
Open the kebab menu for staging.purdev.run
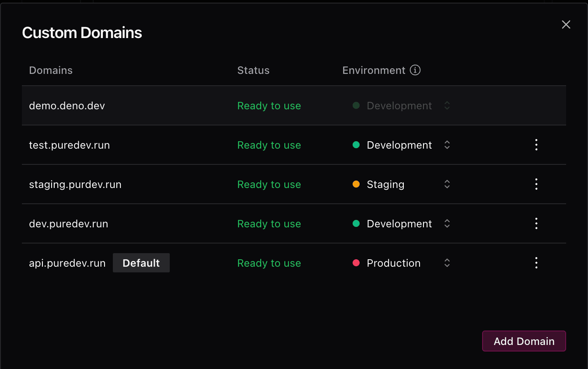[x=536, y=184]
